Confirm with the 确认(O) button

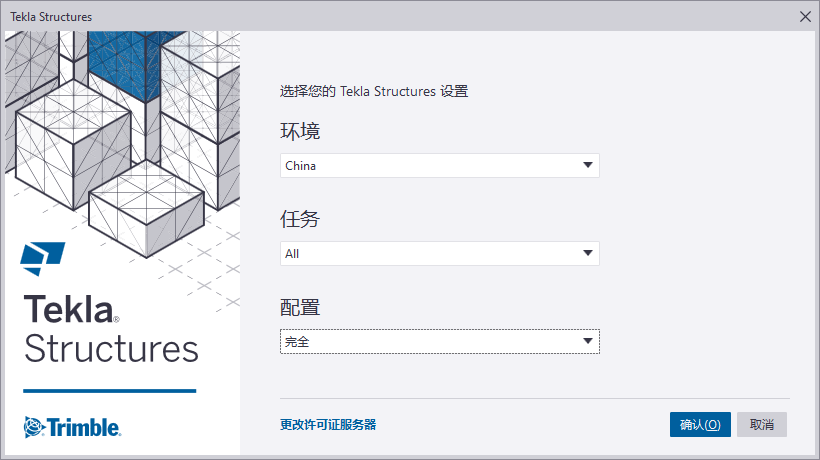pos(700,424)
